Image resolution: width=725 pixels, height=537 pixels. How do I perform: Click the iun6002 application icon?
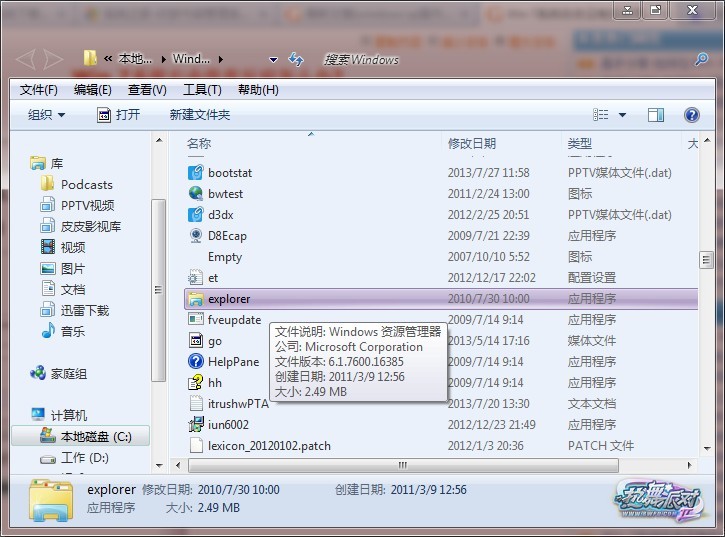[x=196, y=425]
